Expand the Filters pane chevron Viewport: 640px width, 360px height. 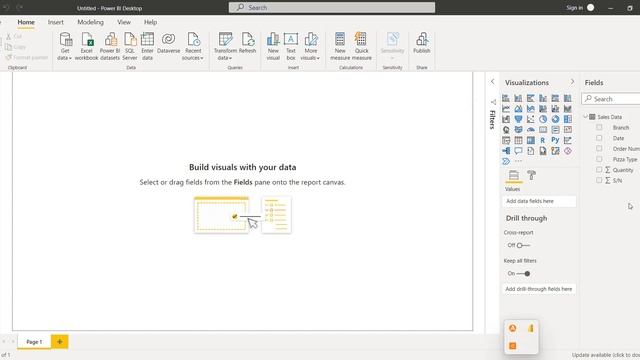pyautogui.click(x=493, y=82)
